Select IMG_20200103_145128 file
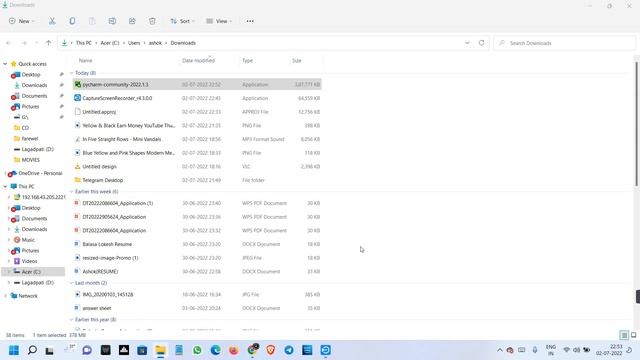 tap(197, 294)
